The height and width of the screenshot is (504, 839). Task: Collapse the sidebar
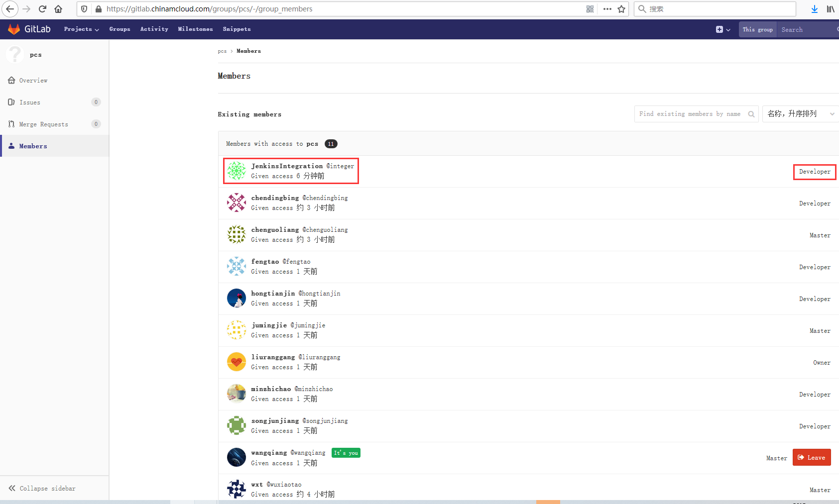pos(42,489)
